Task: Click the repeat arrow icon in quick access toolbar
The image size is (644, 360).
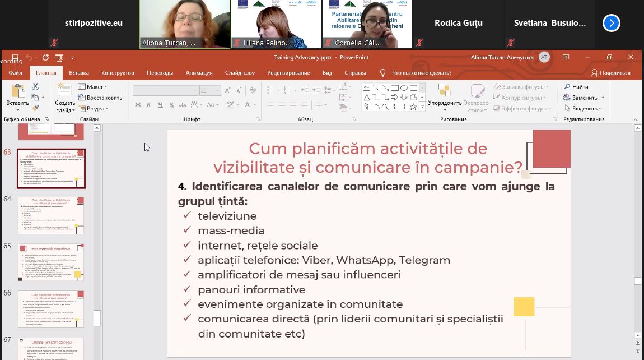Action: (x=45, y=57)
